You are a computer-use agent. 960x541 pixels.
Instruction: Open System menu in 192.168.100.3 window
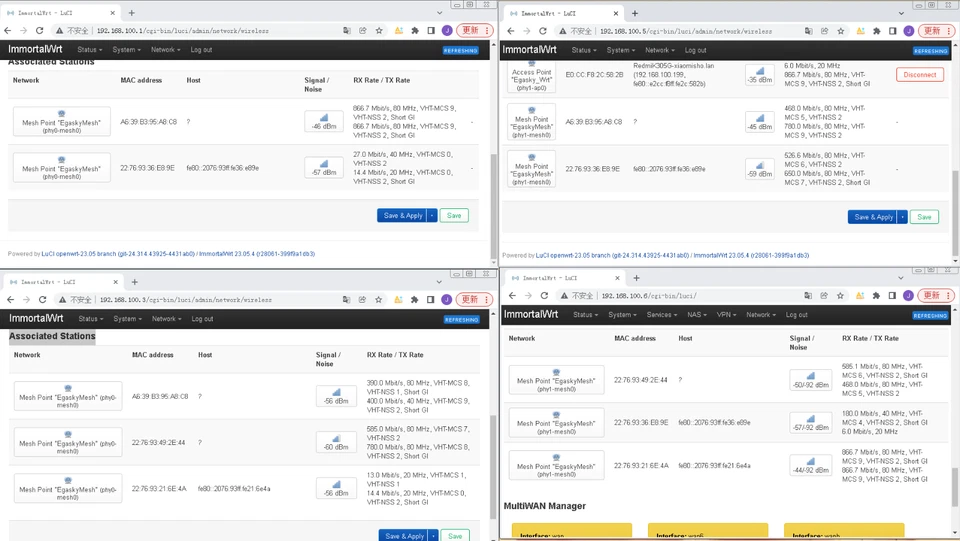(127, 319)
